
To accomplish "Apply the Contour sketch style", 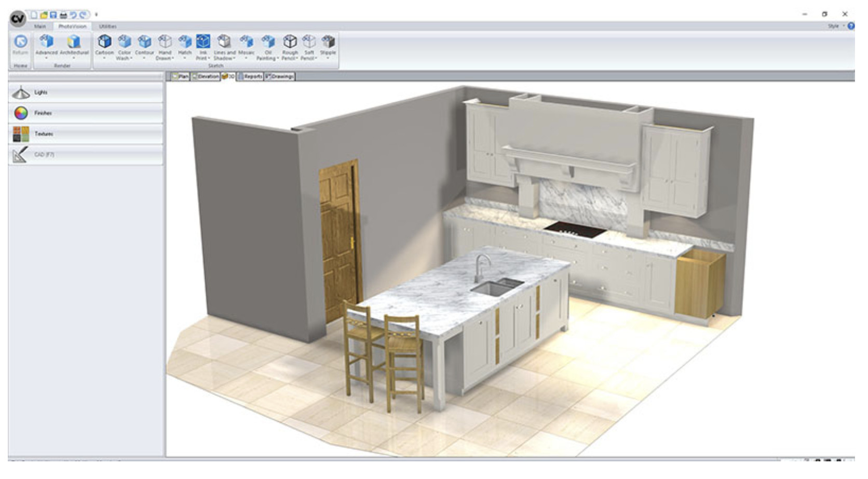I will click(144, 47).
